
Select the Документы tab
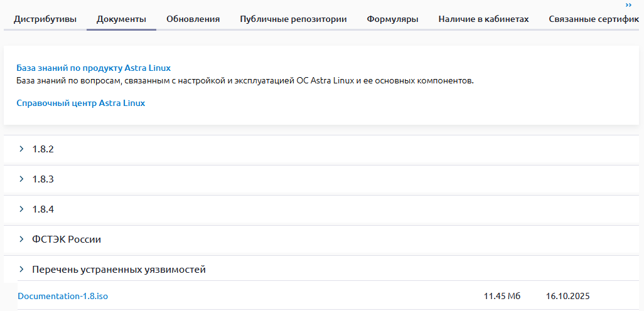121,19
